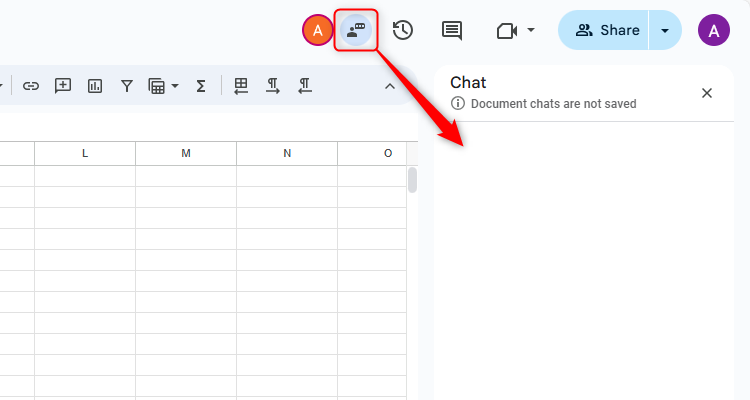Screen dimensions: 750x400
Task: Open the comments panel icon
Action: pyautogui.click(x=452, y=30)
